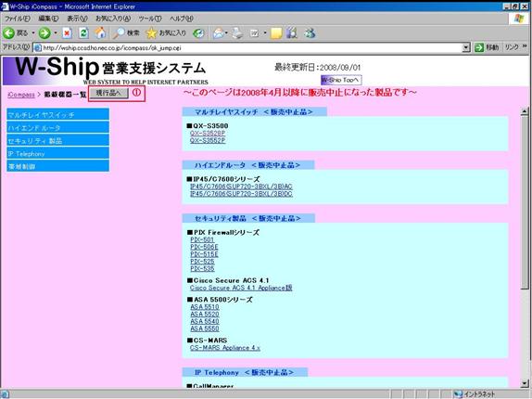Open the お気に入り(A) menu
This screenshot has width=532, height=399.
coord(113,19)
